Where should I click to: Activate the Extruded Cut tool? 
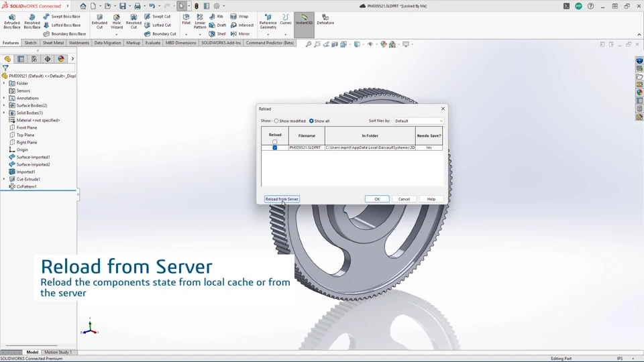99,21
